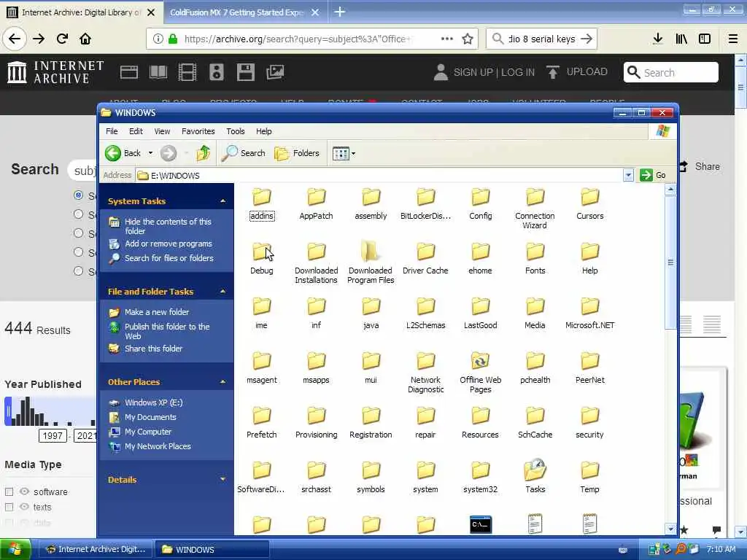Screen dimensions: 747x560
Task: Select the system32 folder
Action: coord(480,478)
